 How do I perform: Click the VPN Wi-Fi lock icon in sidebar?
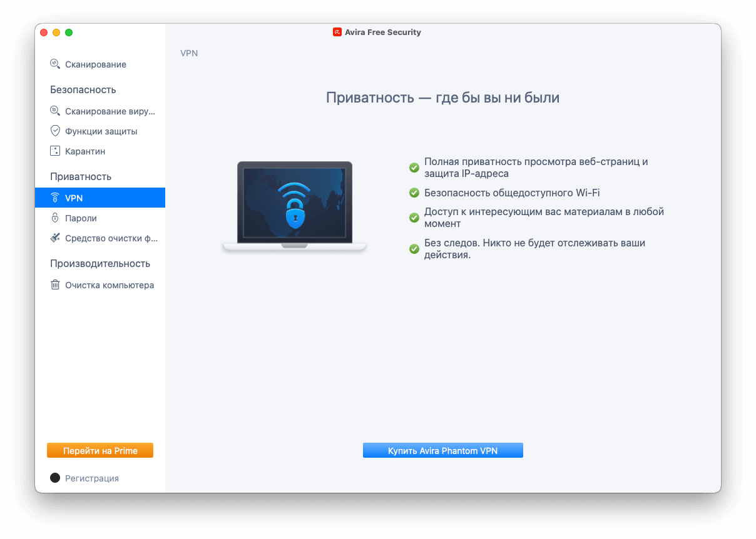pos(55,198)
